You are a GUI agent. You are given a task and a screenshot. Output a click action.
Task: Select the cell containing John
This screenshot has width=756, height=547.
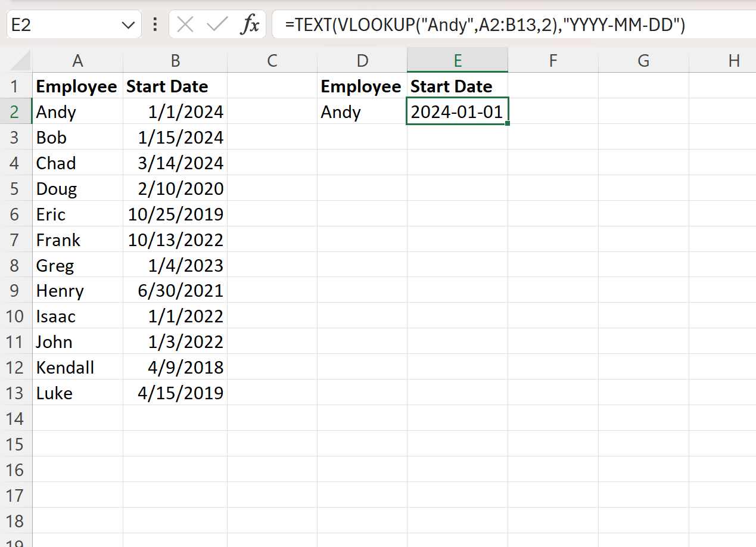point(77,342)
